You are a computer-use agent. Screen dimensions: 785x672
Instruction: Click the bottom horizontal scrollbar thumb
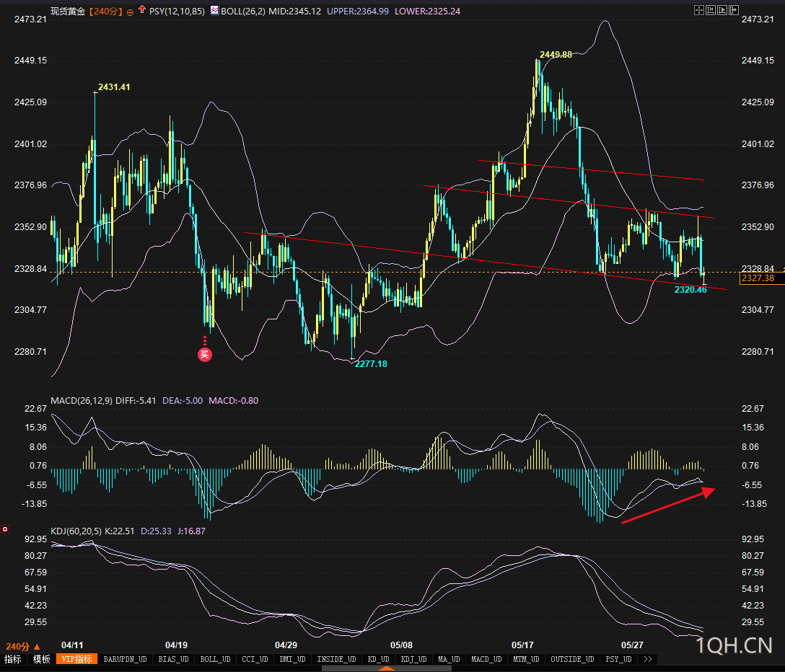(x=387, y=668)
